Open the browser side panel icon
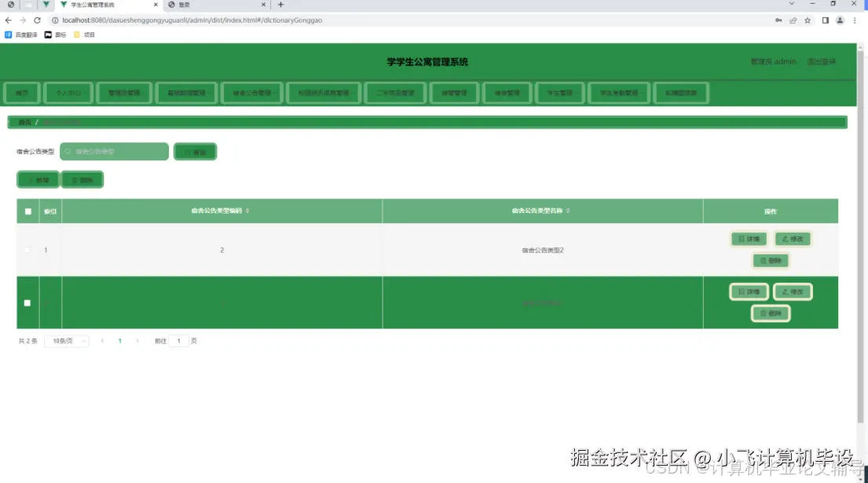The width and height of the screenshot is (868, 483). (825, 20)
